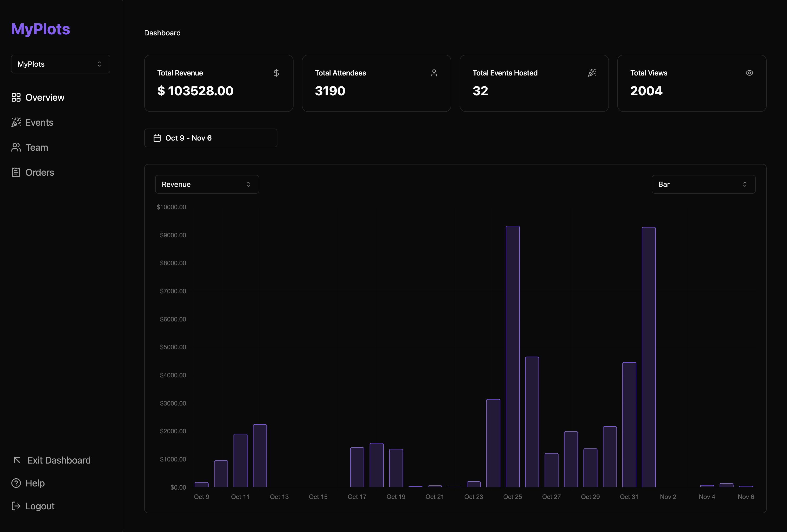Click the Logout door icon

[x=16, y=506]
